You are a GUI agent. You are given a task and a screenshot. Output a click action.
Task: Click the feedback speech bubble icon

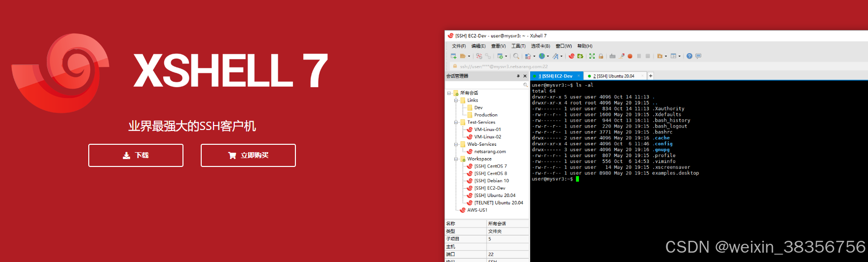click(x=698, y=56)
